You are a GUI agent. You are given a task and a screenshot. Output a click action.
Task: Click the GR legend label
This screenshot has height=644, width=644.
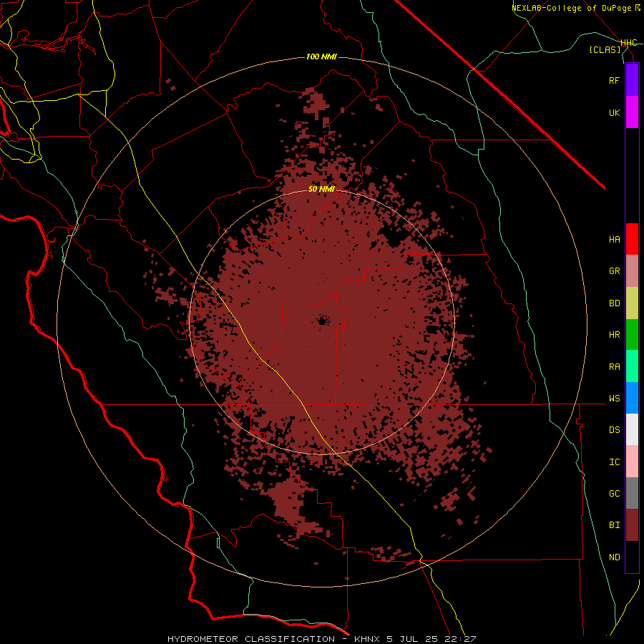point(615,271)
